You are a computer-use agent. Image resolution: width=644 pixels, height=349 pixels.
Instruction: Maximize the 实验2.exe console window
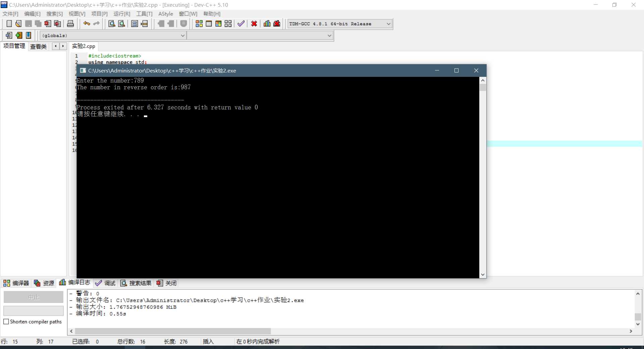(x=457, y=70)
